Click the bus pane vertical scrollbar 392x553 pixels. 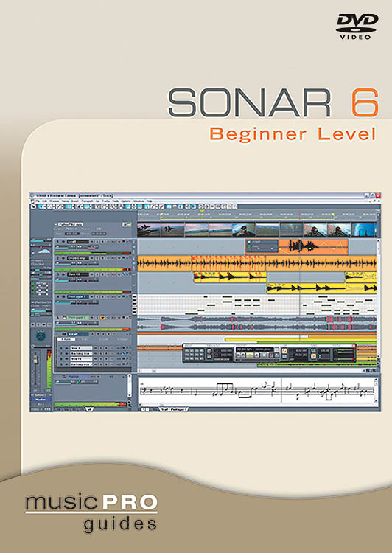pyautogui.click(x=130, y=386)
